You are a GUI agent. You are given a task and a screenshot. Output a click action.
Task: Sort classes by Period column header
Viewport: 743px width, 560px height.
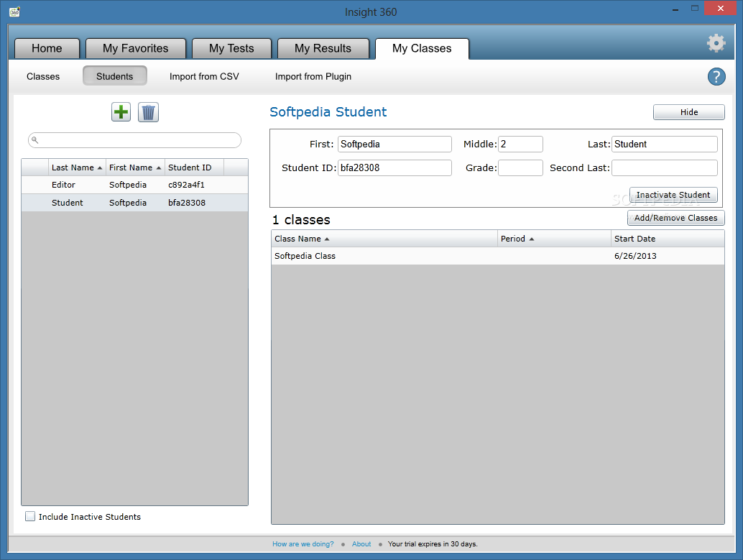554,239
